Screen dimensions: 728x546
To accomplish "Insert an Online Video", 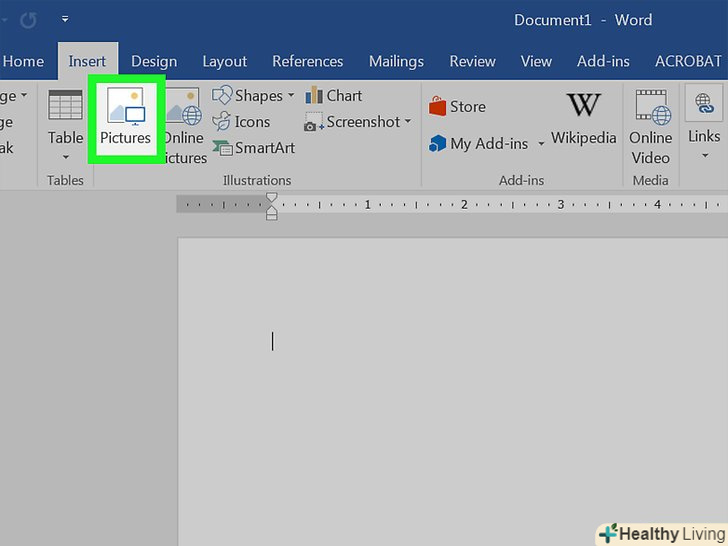I will click(x=650, y=128).
